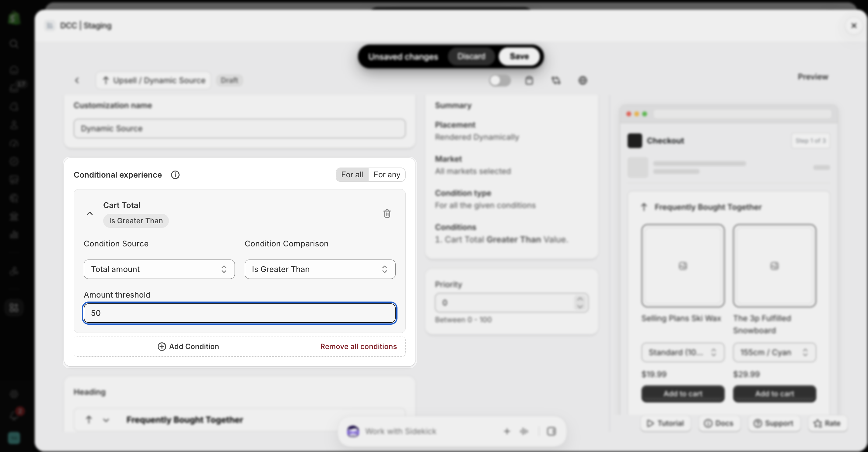Viewport: 868px width, 452px height.
Task: Click the Preview label
Action: [813, 77]
